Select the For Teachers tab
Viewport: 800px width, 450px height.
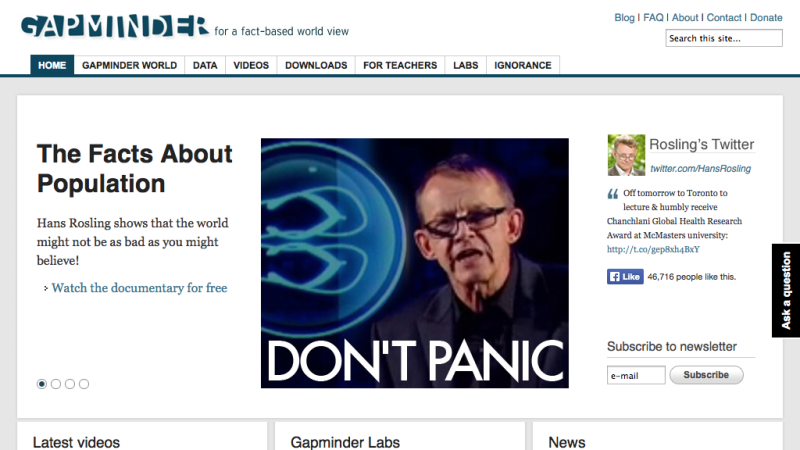point(400,65)
